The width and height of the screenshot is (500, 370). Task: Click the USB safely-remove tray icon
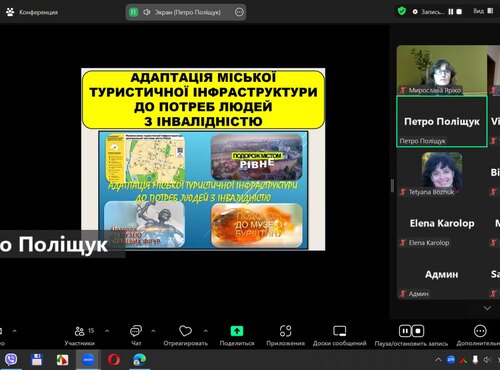[475, 360]
